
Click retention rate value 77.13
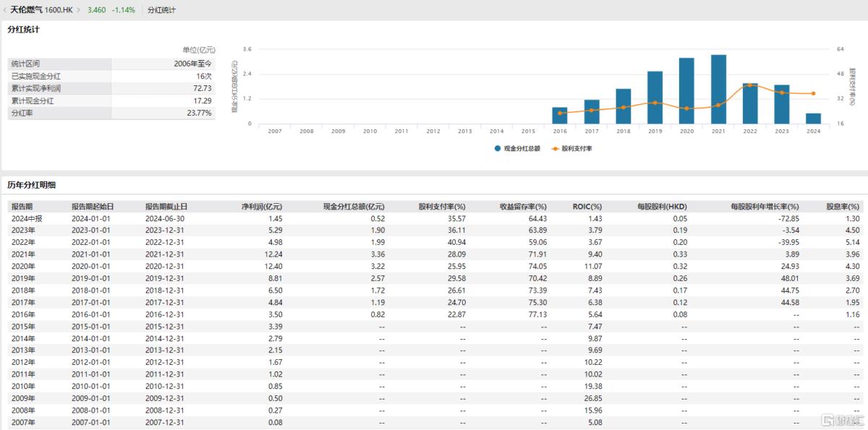(x=537, y=315)
